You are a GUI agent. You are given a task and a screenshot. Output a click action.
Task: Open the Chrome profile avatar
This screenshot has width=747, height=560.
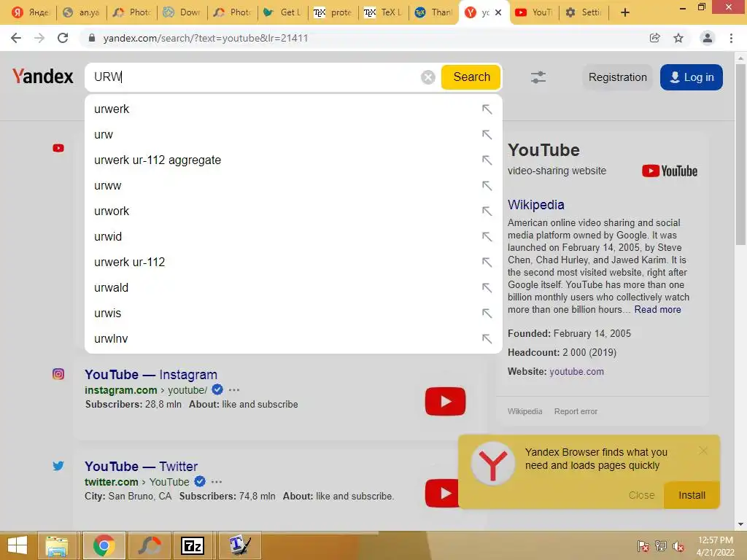point(708,38)
